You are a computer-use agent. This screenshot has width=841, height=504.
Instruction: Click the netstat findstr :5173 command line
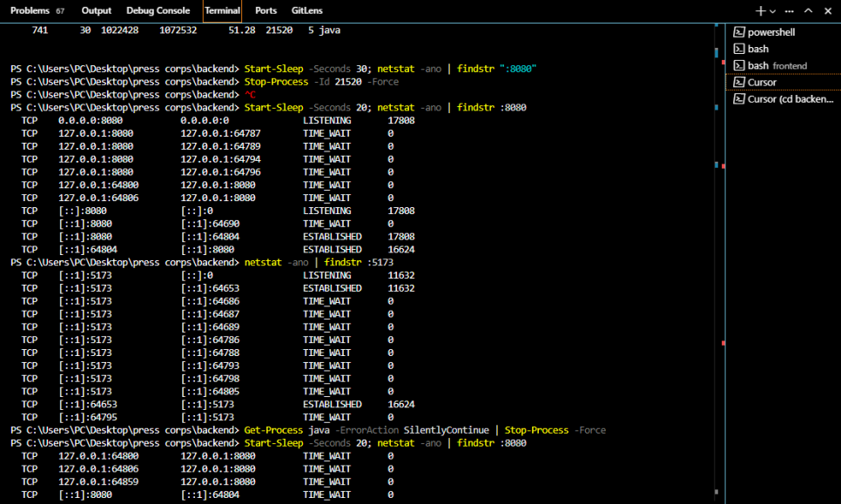click(320, 262)
